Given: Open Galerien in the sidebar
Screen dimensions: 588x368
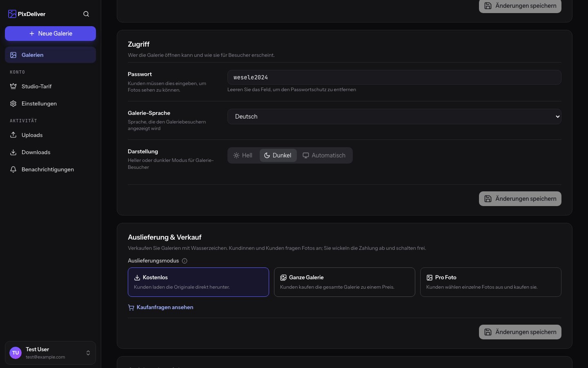Looking at the screenshot, I should coord(50,55).
